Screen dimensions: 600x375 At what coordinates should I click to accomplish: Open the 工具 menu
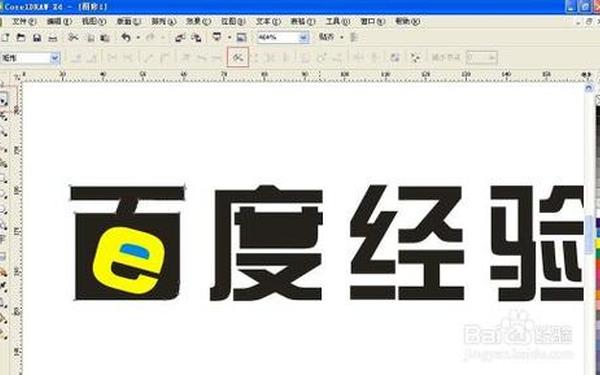pyautogui.click(x=338, y=21)
